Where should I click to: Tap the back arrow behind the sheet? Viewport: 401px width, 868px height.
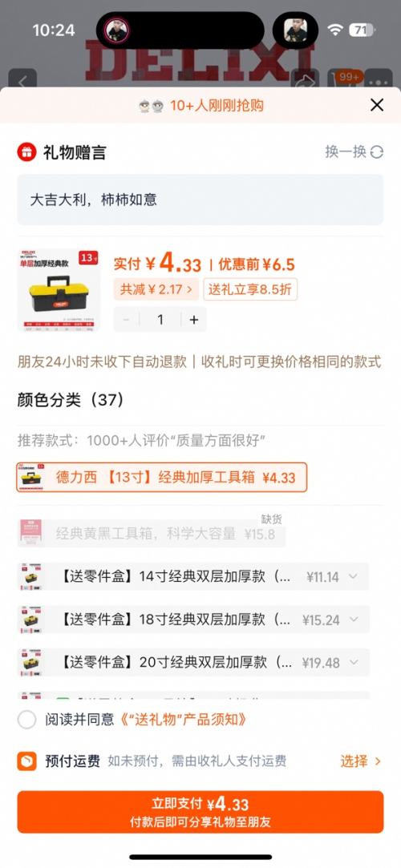pyautogui.click(x=22, y=81)
